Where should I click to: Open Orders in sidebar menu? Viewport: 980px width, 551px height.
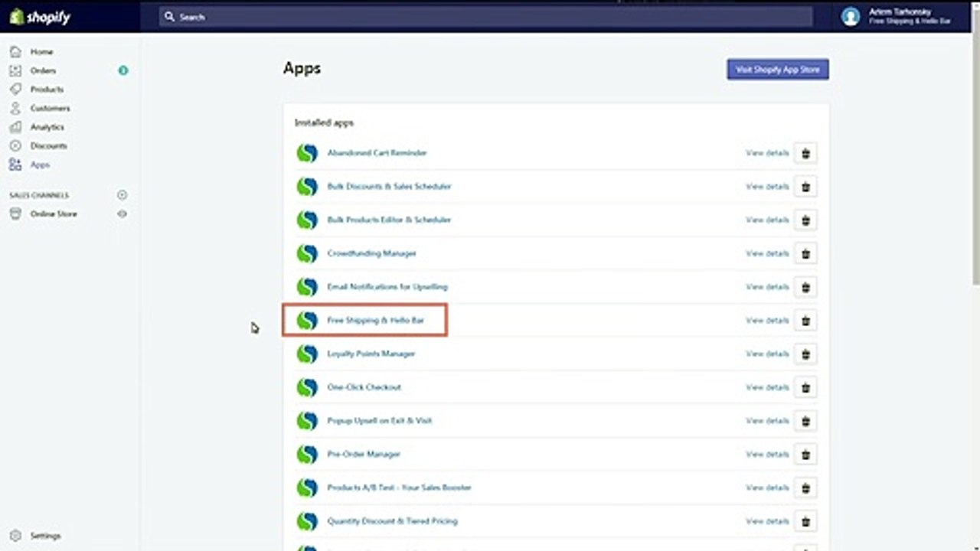(x=43, y=70)
